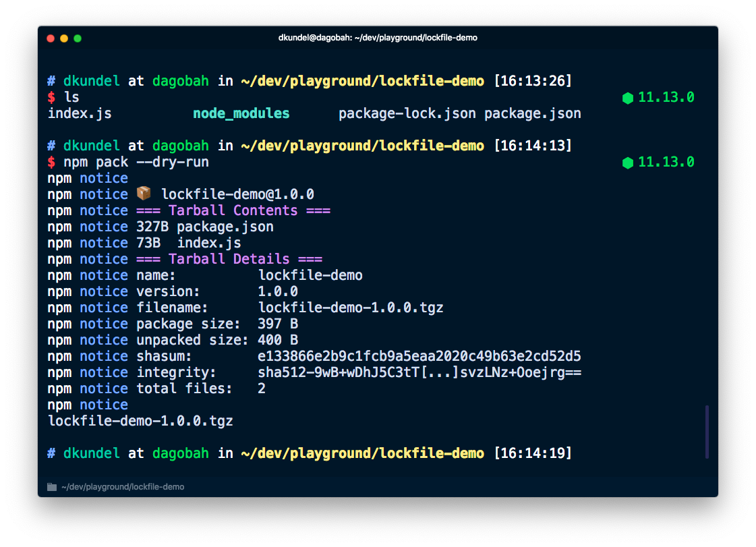The height and width of the screenshot is (547, 756).
Task: Click the green Node hexagon beside the ls command
Action: pos(628,98)
